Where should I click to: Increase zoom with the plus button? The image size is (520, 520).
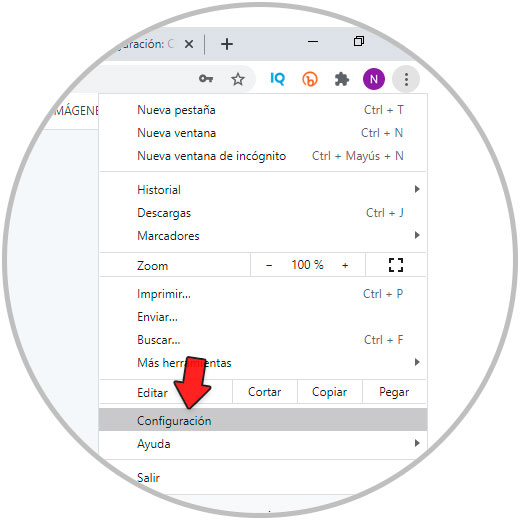click(345, 265)
